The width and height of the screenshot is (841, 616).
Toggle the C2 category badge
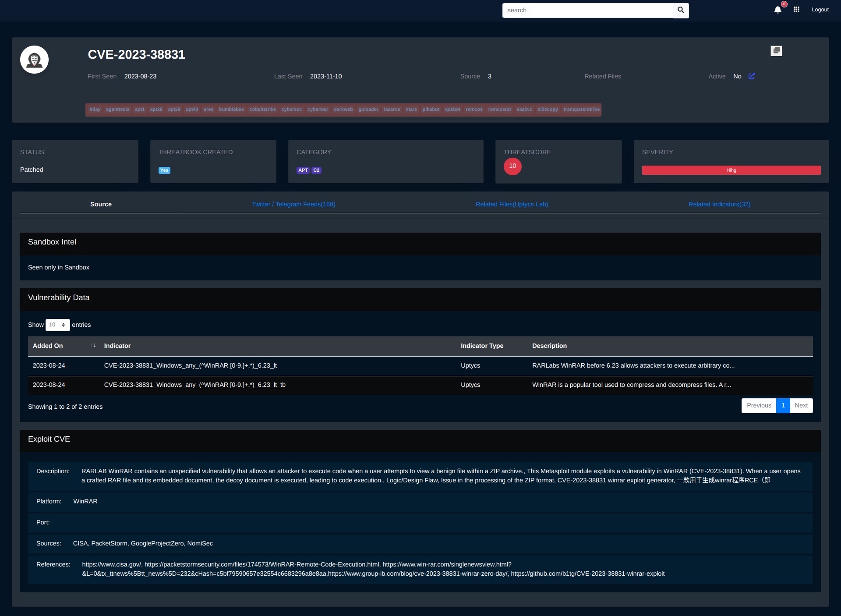pyautogui.click(x=317, y=170)
